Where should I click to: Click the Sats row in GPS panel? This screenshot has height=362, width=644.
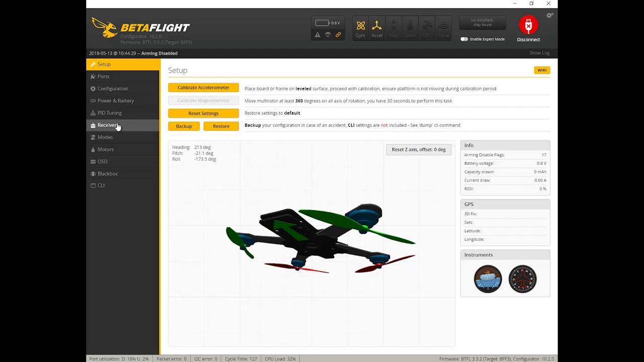505,222
